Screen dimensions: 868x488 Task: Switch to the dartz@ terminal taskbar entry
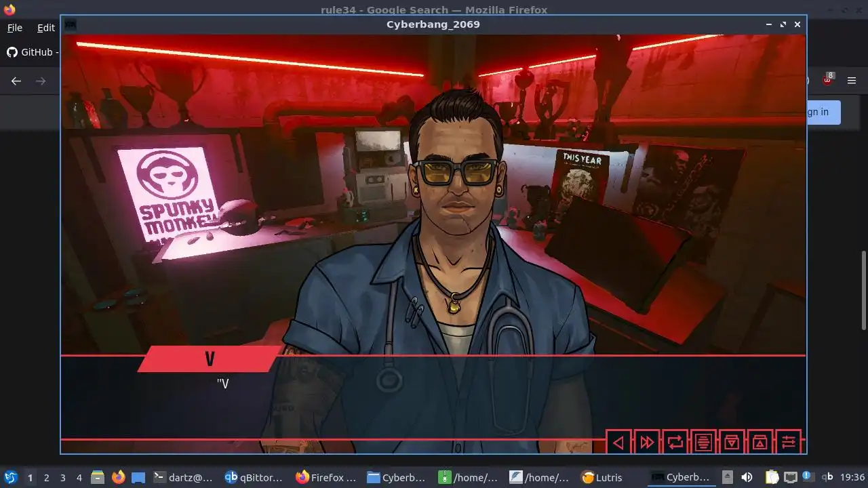tap(183, 477)
